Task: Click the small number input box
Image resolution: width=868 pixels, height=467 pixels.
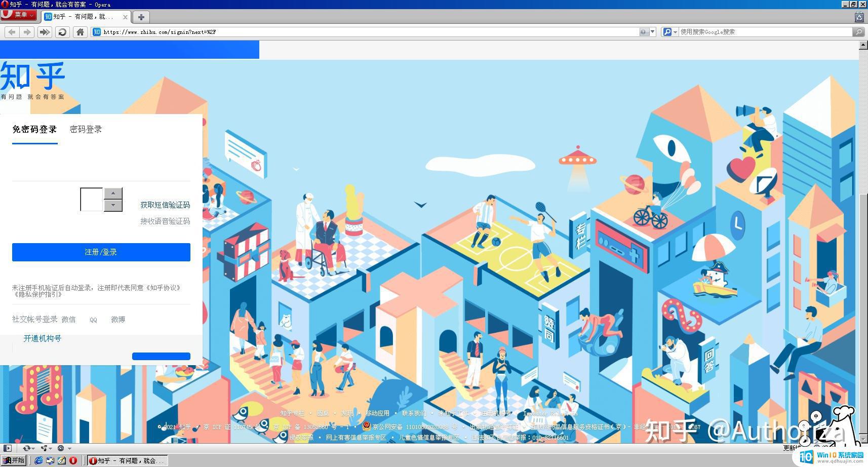Action: coord(92,200)
